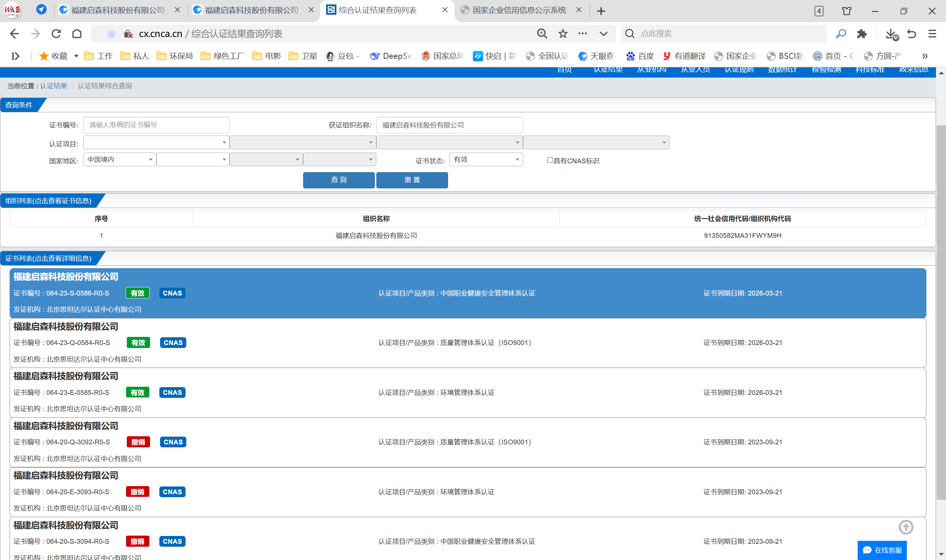Image resolution: width=946 pixels, height=560 pixels.
Task: Click the page vertical scrollbar thumb
Action: pyautogui.click(x=941, y=312)
